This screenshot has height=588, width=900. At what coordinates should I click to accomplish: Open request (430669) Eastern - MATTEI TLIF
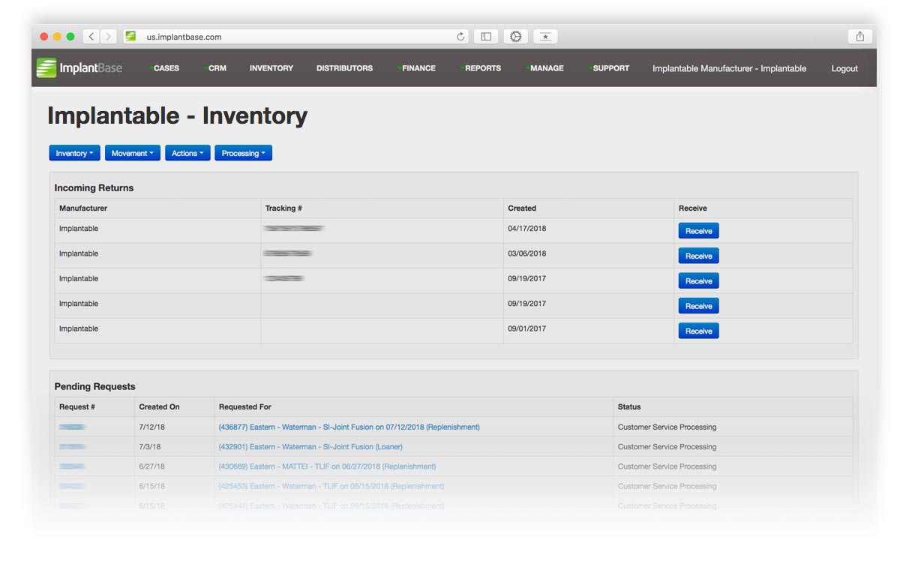(x=327, y=466)
